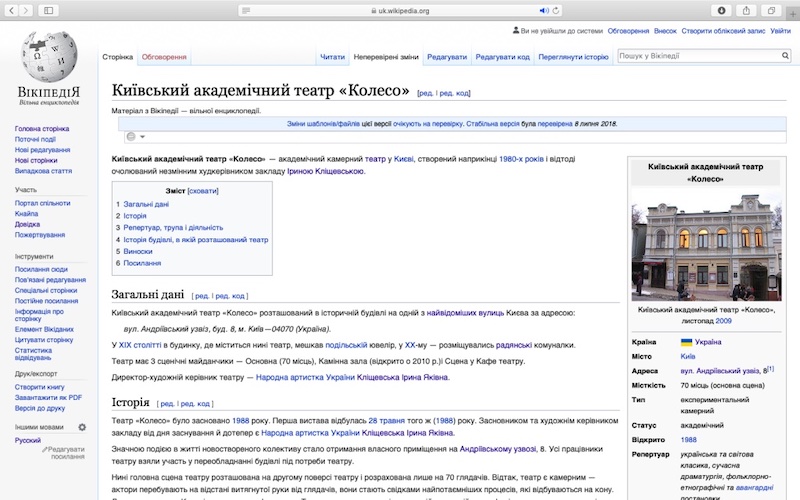Open the Редагувати tab
800x500 pixels.
tap(447, 57)
